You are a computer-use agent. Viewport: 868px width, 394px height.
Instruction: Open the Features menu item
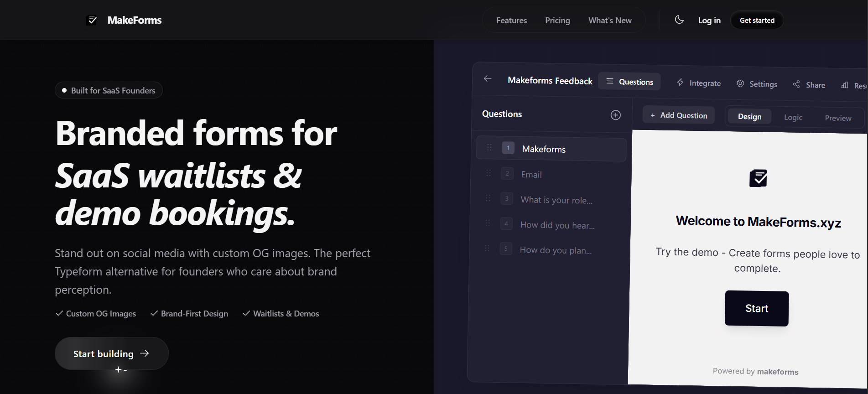(511, 21)
